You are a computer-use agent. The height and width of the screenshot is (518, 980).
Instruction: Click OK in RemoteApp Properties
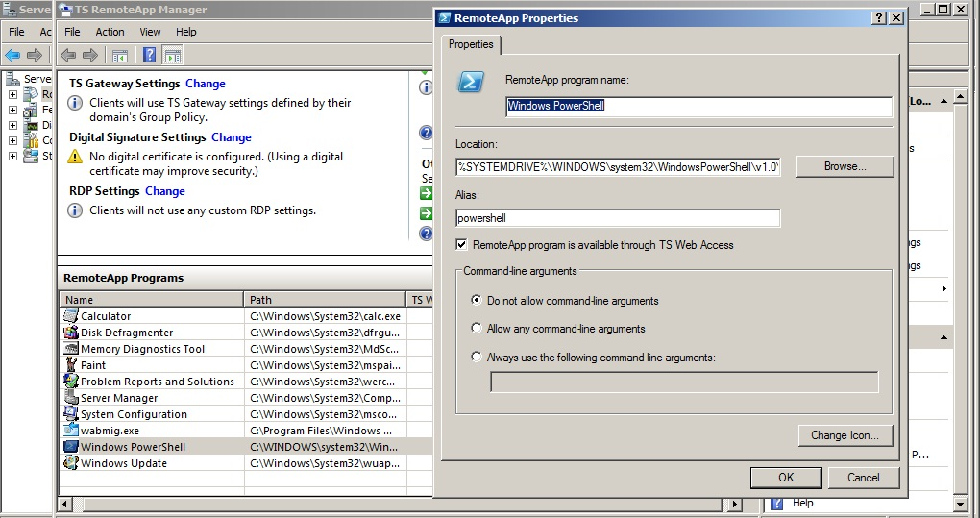pos(786,478)
